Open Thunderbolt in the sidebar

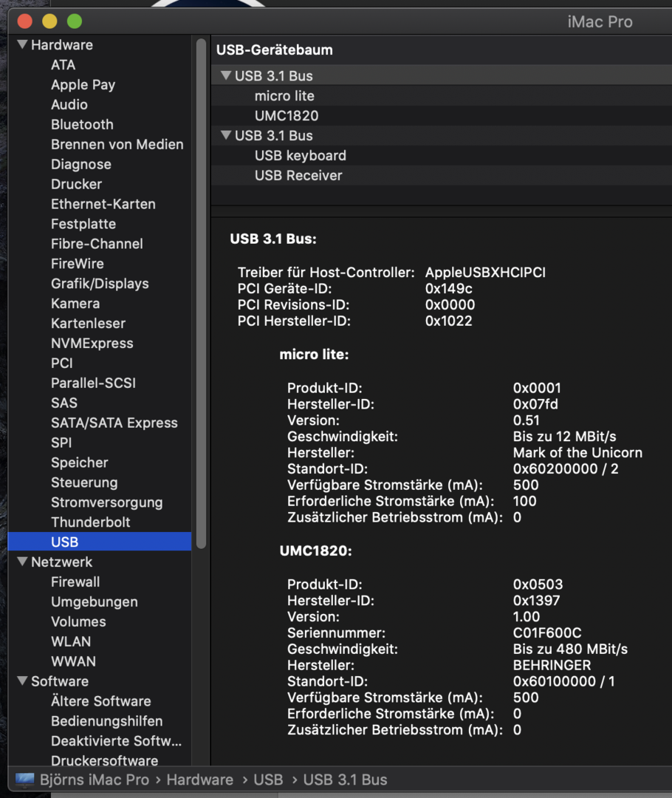click(90, 522)
